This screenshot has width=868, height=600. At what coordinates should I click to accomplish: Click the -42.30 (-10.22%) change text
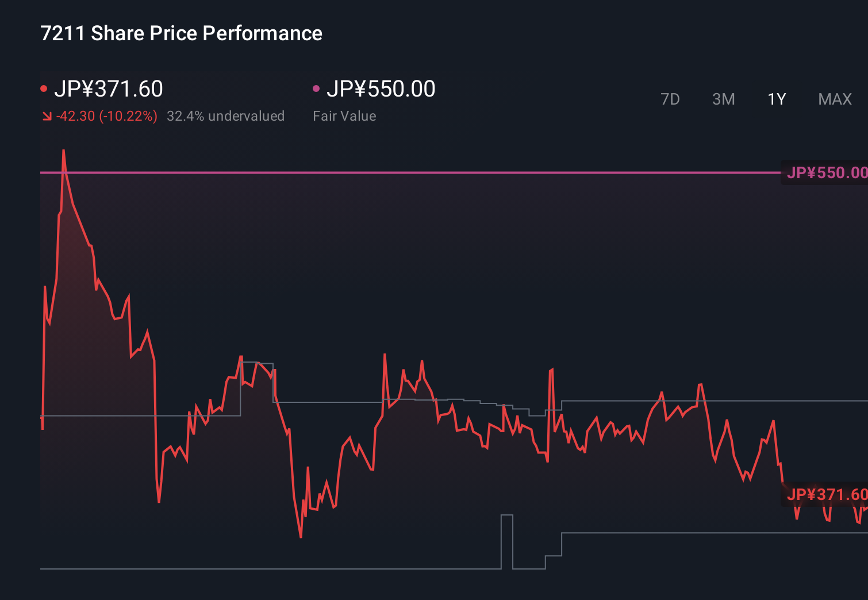[x=106, y=116]
